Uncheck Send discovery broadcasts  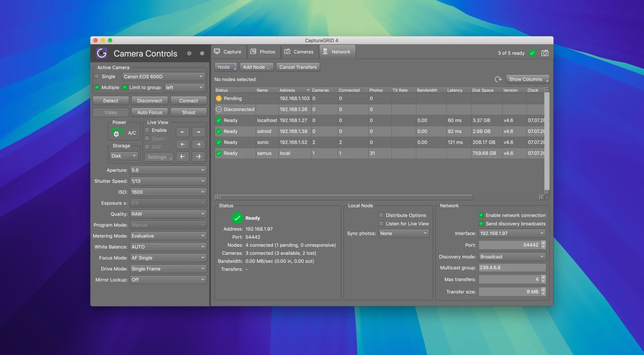click(481, 223)
